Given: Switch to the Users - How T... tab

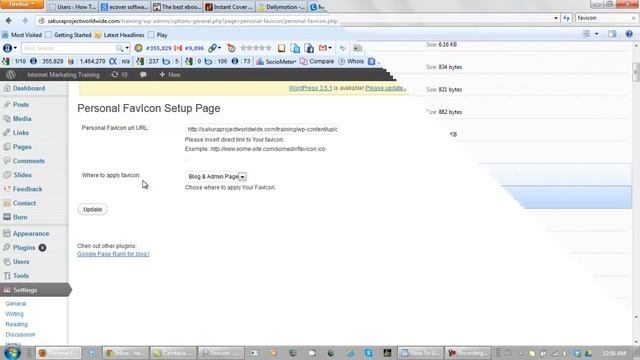Looking at the screenshot, I should (72, 7).
